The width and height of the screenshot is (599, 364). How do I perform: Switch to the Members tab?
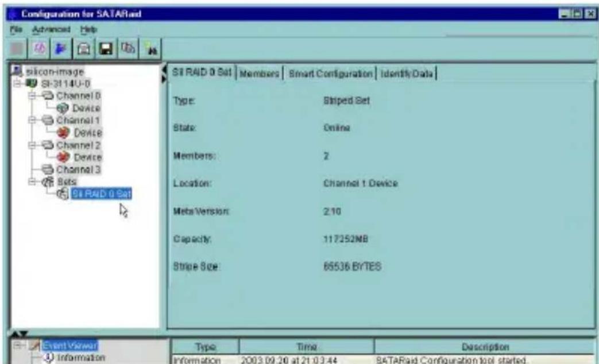[x=260, y=73]
